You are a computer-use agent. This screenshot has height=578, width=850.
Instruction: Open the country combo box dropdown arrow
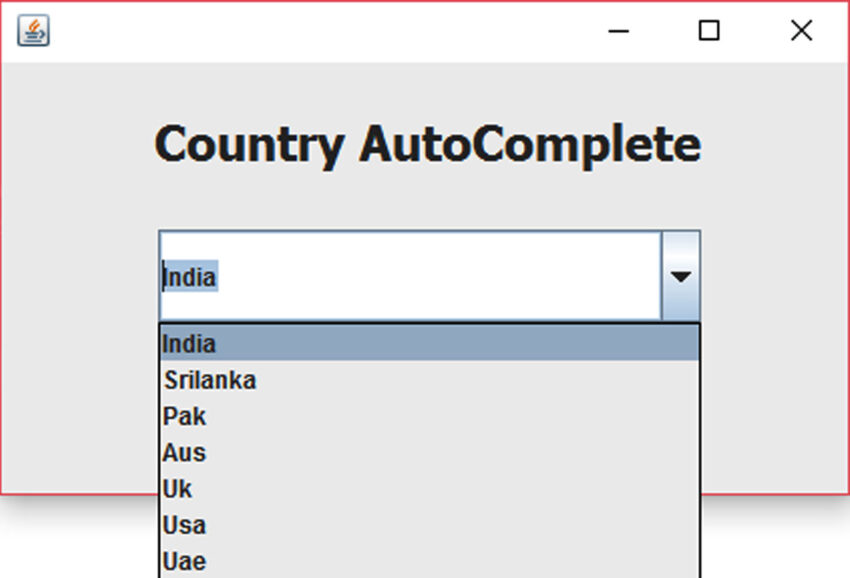tap(681, 275)
